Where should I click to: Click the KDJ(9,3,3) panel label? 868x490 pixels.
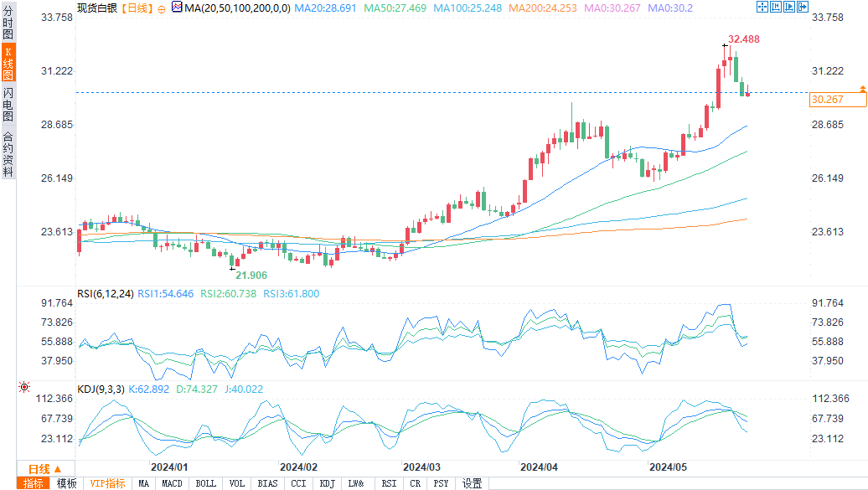(x=101, y=389)
